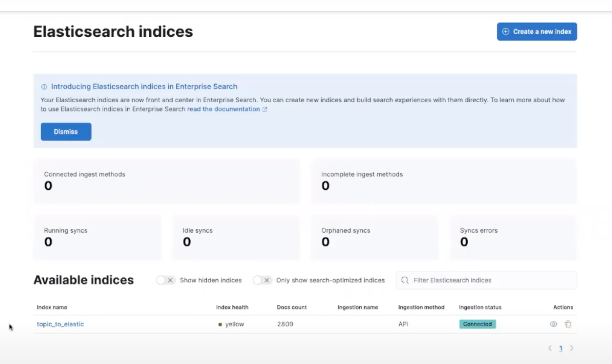The image size is (612, 364).
Task: Click the Ingestion status column header
Action: 480,307
